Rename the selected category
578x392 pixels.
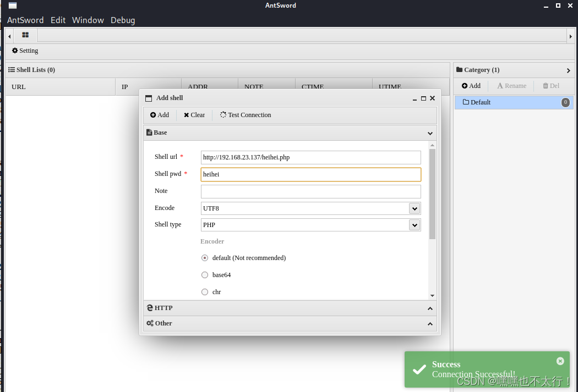click(x=511, y=86)
